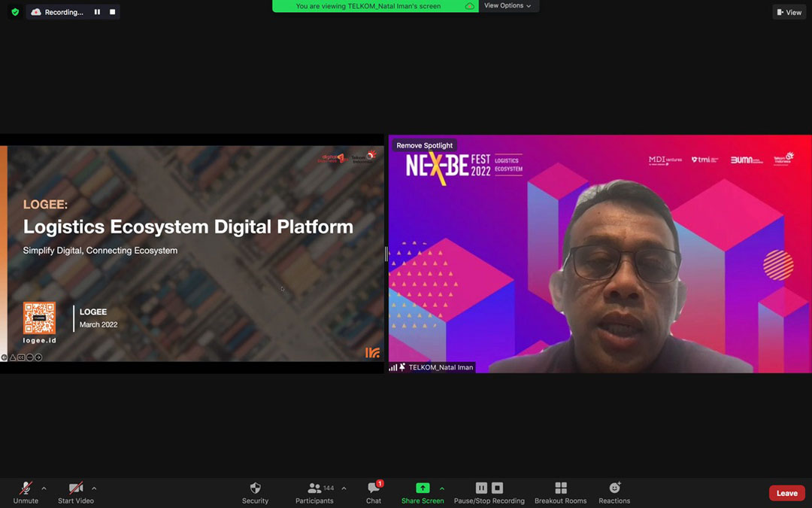Click the 'LOGEE:' heading on the slide

pos(45,204)
